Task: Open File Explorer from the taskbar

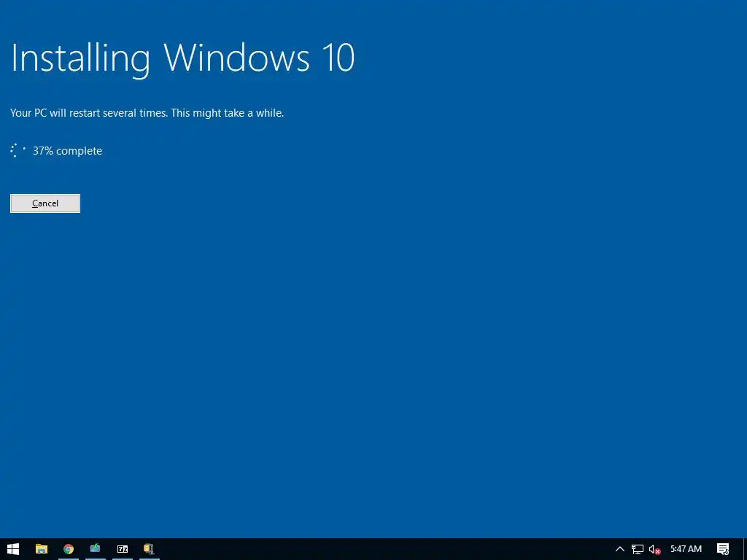Action: tap(42, 549)
